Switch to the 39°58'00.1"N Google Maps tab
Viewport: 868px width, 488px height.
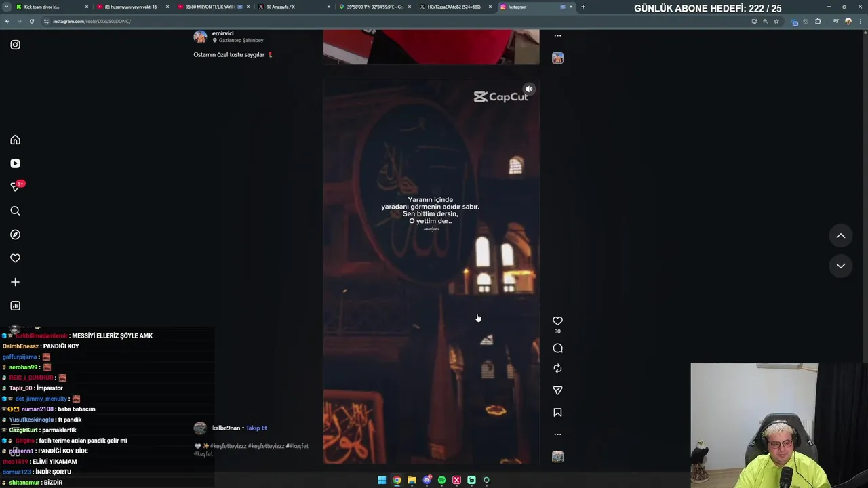(x=374, y=7)
